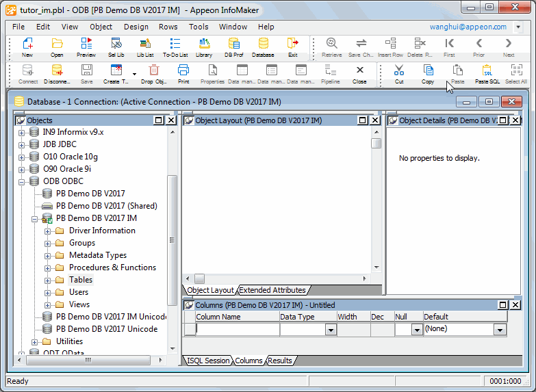The width and height of the screenshot is (536, 392).
Task: Click the Sel Lib toolbar icon
Action: tap(116, 47)
